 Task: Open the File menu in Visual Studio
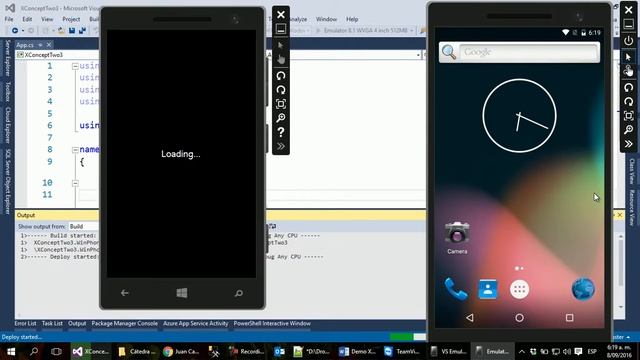pyautogui.click(x=9, y=19)
